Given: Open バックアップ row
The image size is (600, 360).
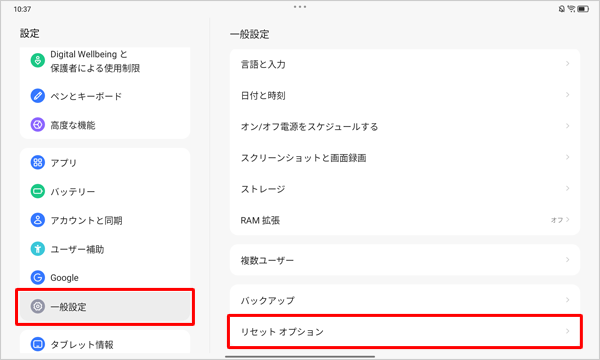Looking at the screenshot, I should click(404, 300).
